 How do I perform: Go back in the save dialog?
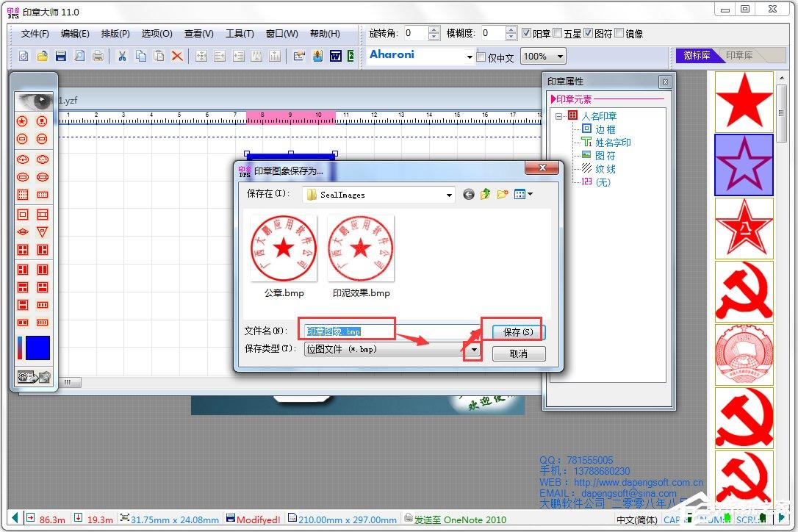469,194
